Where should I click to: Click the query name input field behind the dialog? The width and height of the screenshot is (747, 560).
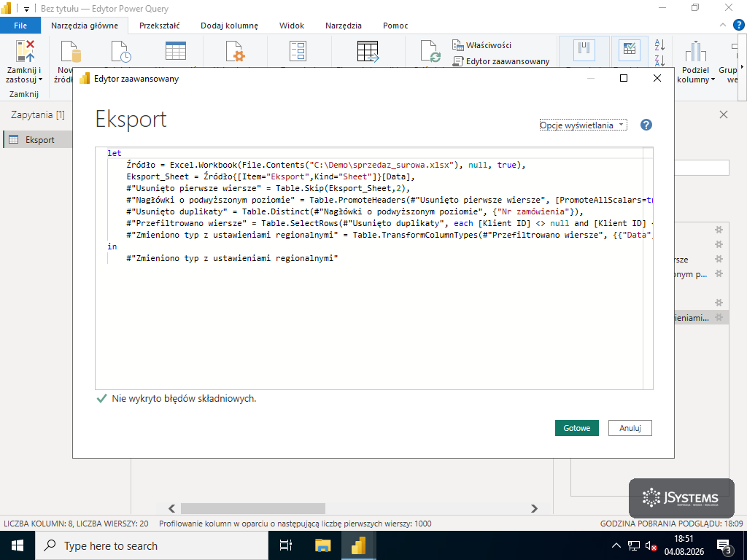coord(702,168)
